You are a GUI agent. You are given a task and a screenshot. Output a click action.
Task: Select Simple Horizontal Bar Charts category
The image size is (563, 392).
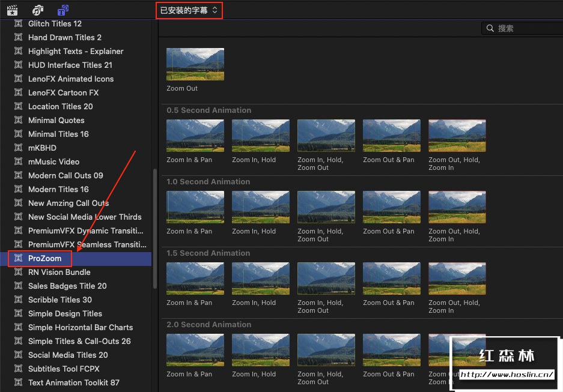coord(76,327)
